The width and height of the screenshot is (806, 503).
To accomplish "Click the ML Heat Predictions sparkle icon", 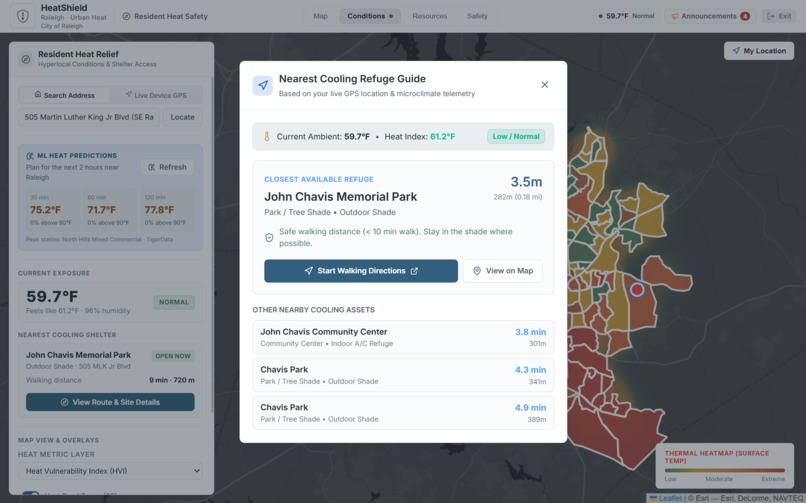I will (x=30, y=156).
